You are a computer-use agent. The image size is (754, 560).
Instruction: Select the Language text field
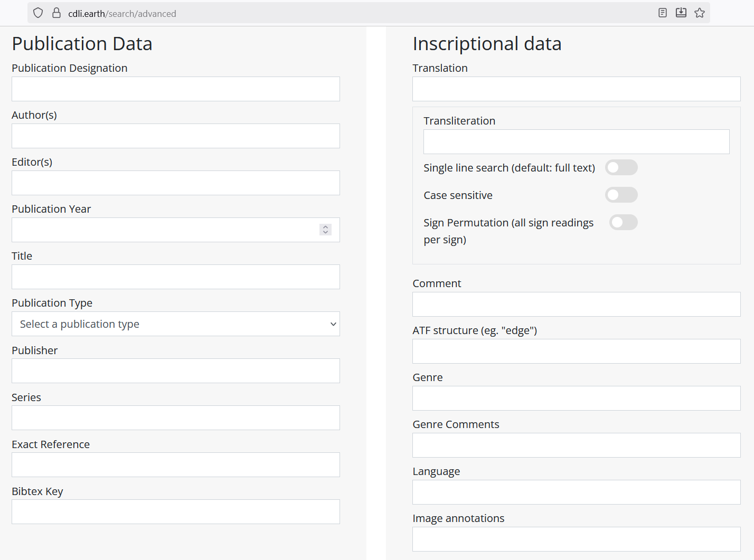tap(576, 492)
